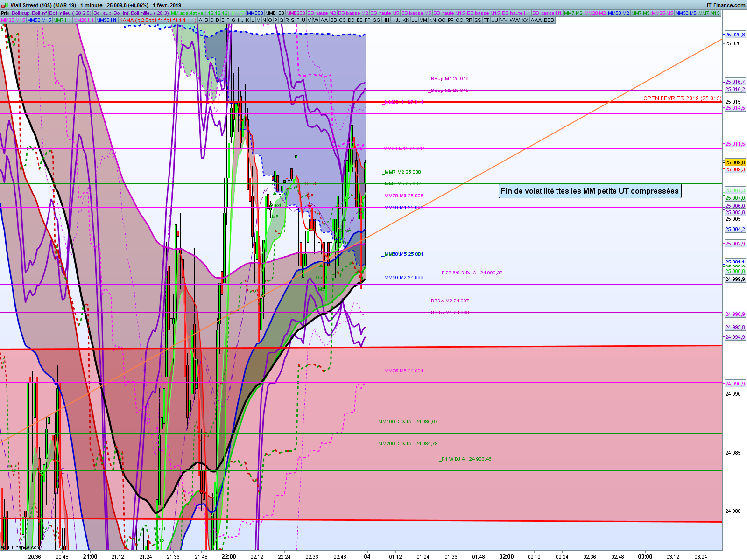Select the Boll milieu (20 2.5) label
This screenshot has width=747, height=560.
pos(70,13)
